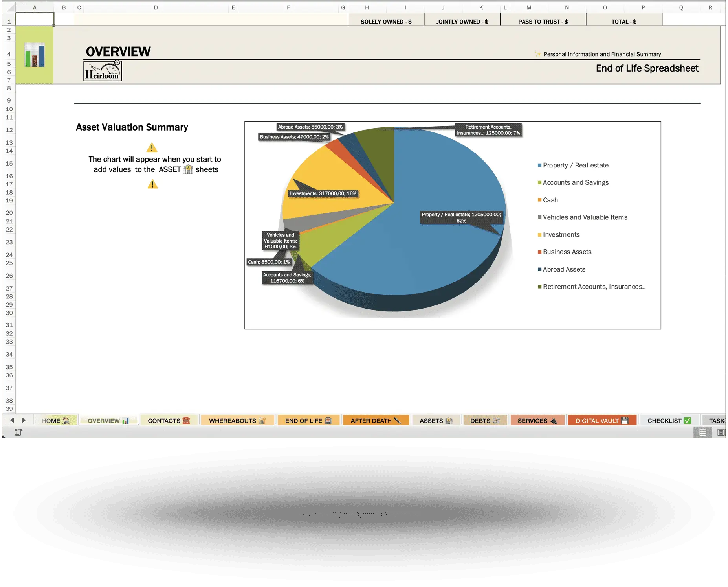Click the page layout view icon at bottom right
The image size is (728, 587).
(x=721, y=433)
